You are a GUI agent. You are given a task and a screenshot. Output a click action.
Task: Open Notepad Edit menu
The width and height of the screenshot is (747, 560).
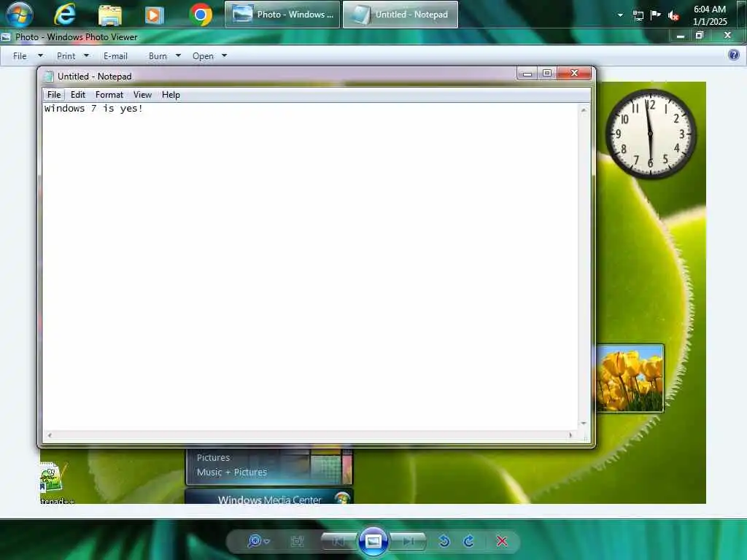(x=77, y=95)
